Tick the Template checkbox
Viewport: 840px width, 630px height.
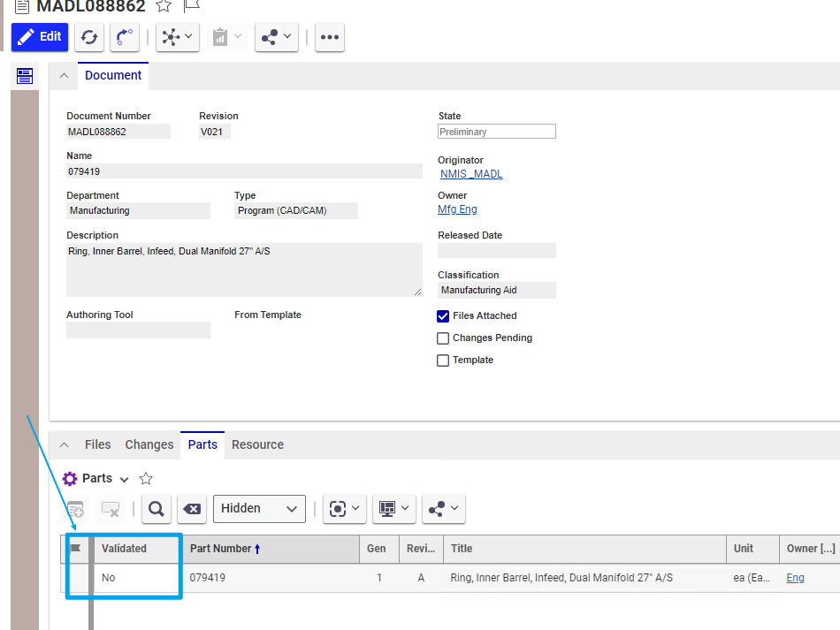[x=443, y=361]
